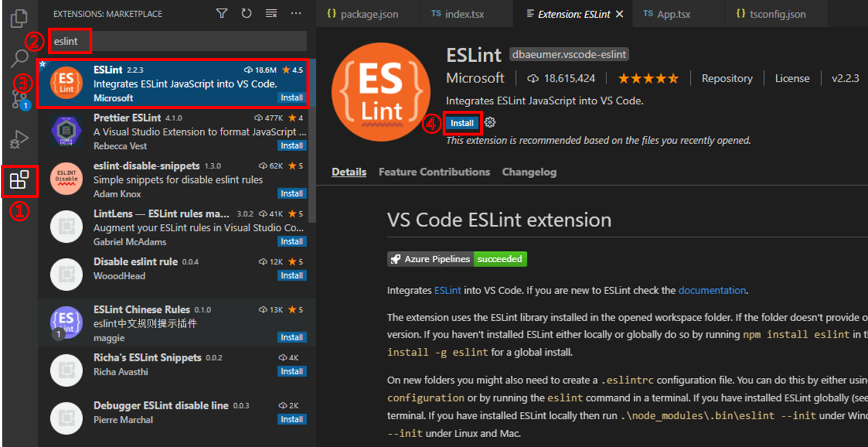This screenshot has height=447, width=868.
Task: Clear extensions search results icon
Action: (271, 13)
